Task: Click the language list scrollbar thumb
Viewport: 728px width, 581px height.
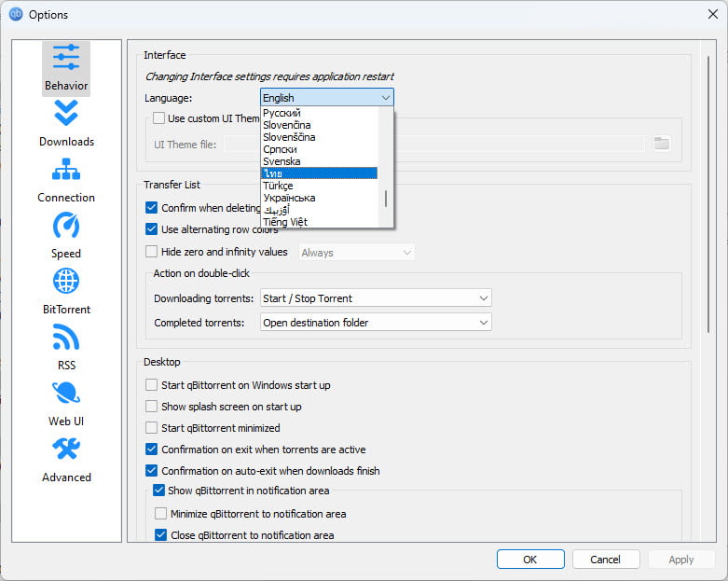Action: [x=386, y=199]
